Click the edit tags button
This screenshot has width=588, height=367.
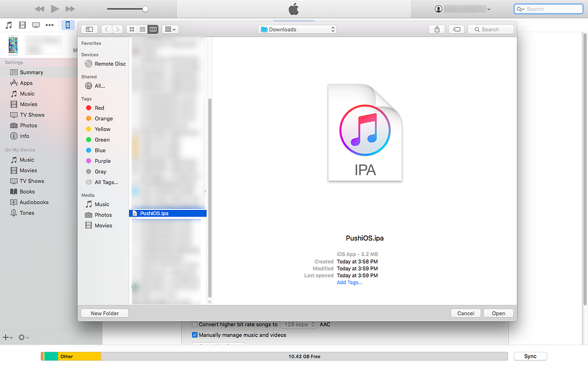click(x=457, y=29)
